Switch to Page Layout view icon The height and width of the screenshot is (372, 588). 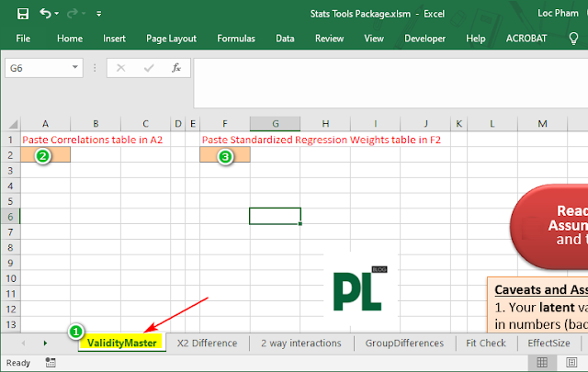(571, 363)
